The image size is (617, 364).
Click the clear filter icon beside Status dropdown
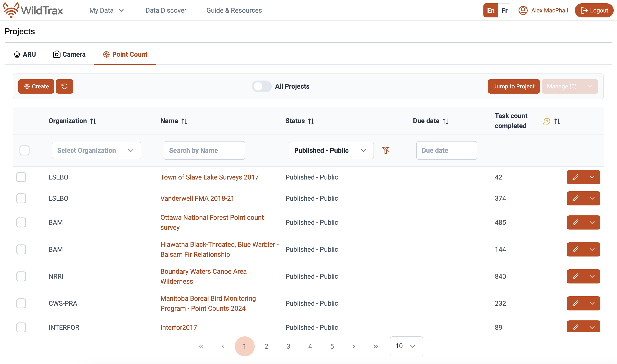386,150
